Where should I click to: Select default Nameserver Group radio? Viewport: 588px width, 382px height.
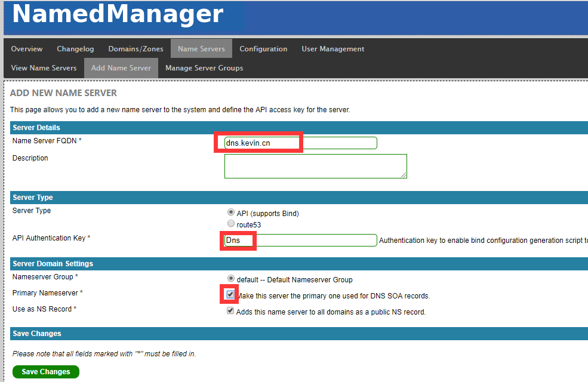point(231,279)
